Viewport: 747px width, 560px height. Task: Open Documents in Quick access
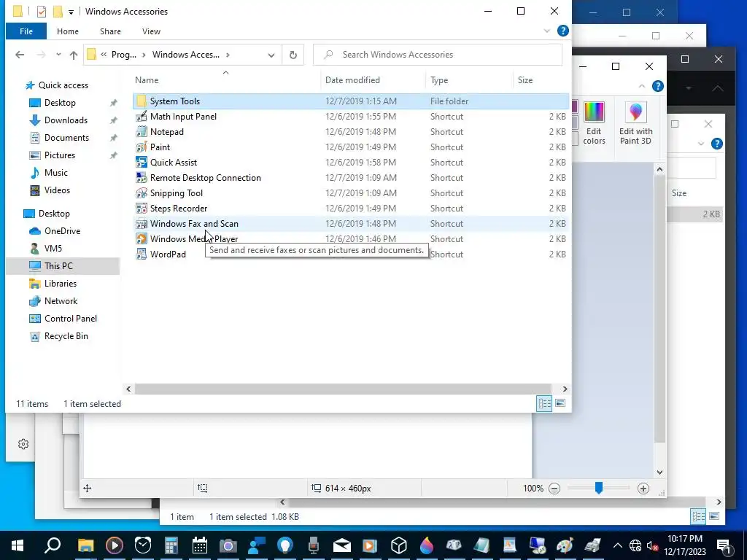pyautogui.click(x=66, y=138)
